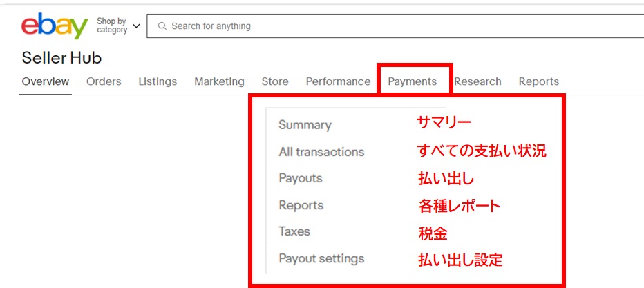Select Reports in the Payments dropdown menu
Screen dimensions: 644x288
click(301, 205)
